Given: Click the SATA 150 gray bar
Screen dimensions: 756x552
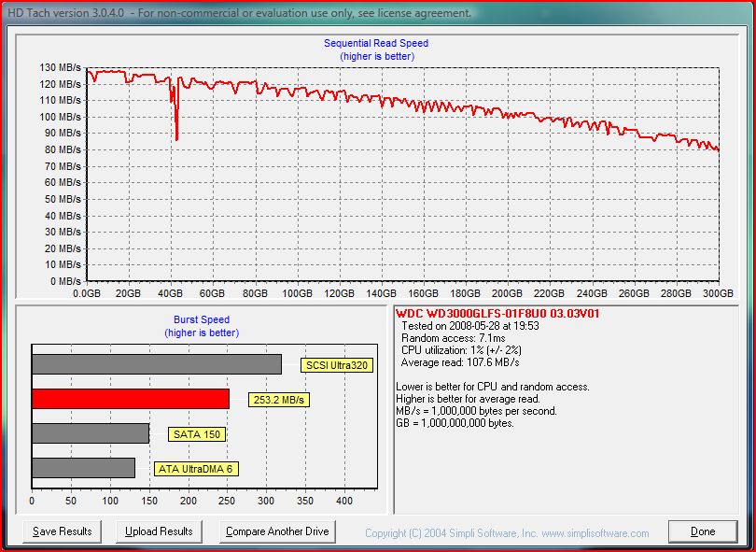Looking at the screenshot, I should point(90,433).
